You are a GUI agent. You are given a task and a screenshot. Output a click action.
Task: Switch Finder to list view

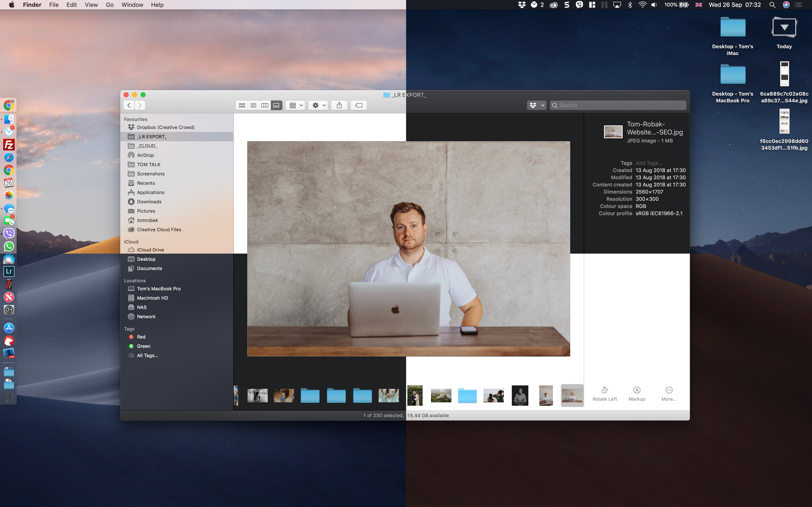253,105
